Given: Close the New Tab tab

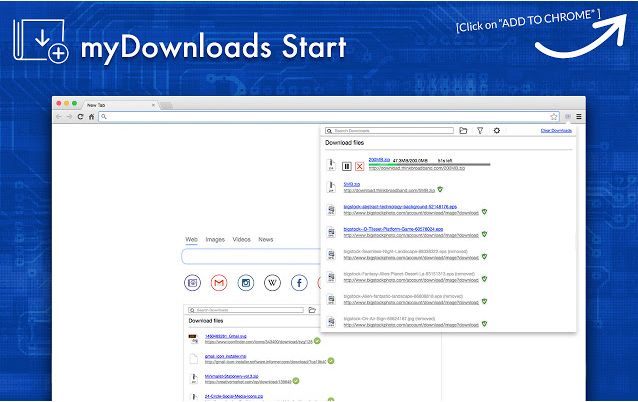Looking at the screenshot, I should tap(153, 105).
